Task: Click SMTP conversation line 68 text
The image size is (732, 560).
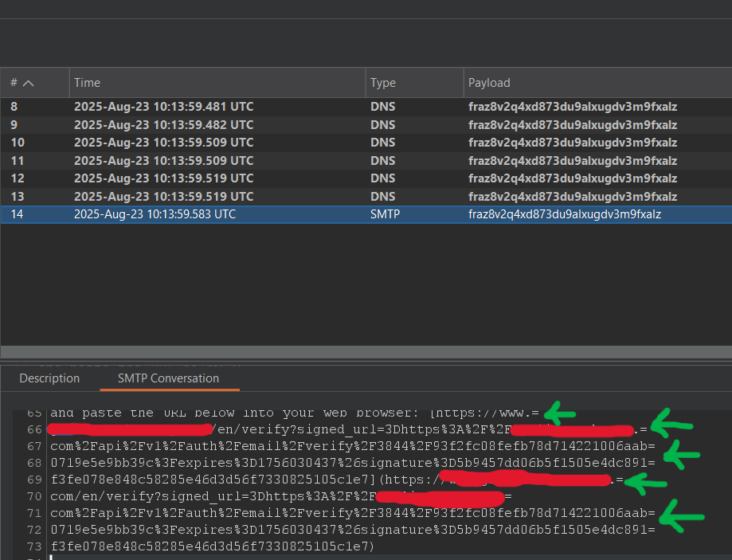Action: point(353,463)
